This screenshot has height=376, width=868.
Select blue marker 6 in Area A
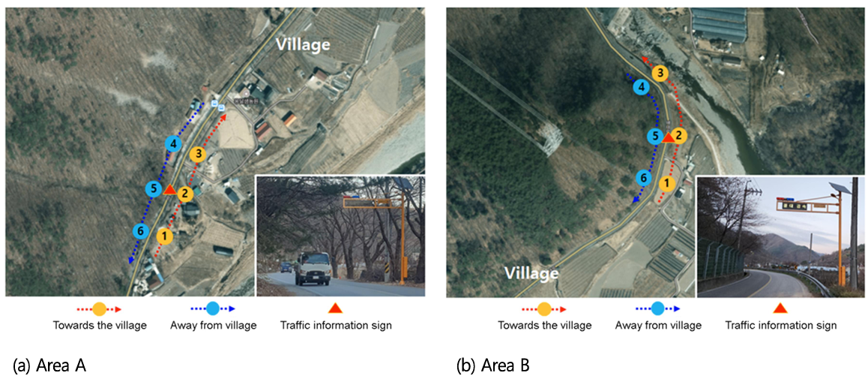point(141,230)
